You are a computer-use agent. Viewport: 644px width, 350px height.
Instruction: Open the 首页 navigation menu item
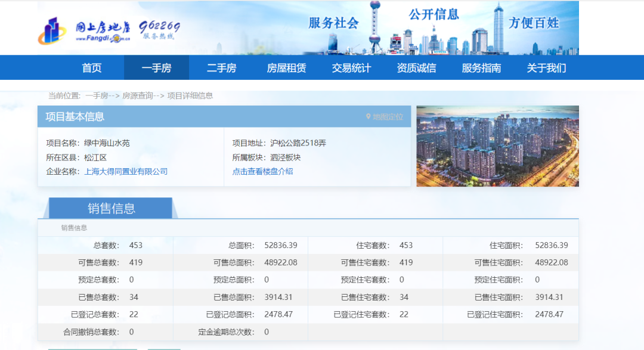click(x=92, y=68)
